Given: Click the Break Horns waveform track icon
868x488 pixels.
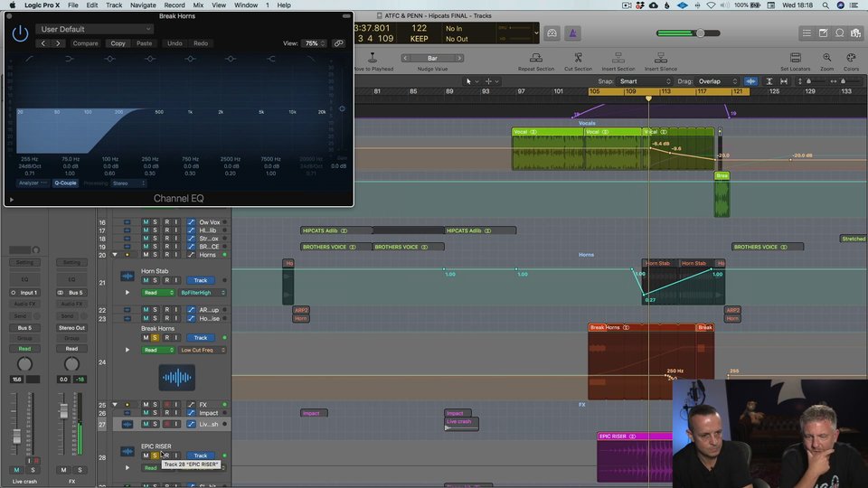Looking at the screenshot, I should coord(176,378).
